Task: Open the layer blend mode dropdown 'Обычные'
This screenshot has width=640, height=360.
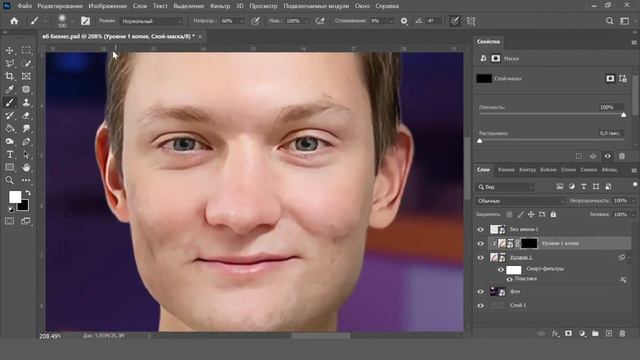Action: click(x=520, y=201)
